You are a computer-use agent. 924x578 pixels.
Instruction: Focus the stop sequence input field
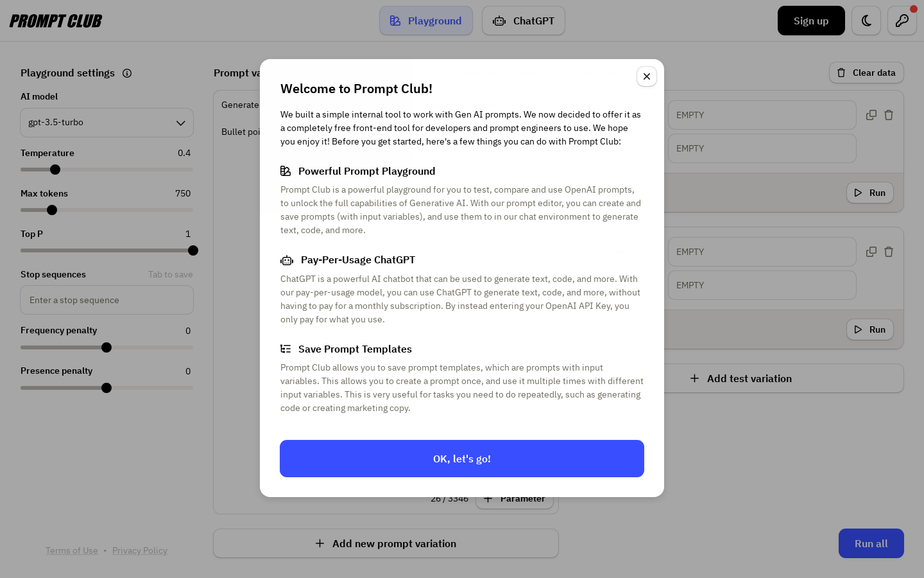coord(107,300)
